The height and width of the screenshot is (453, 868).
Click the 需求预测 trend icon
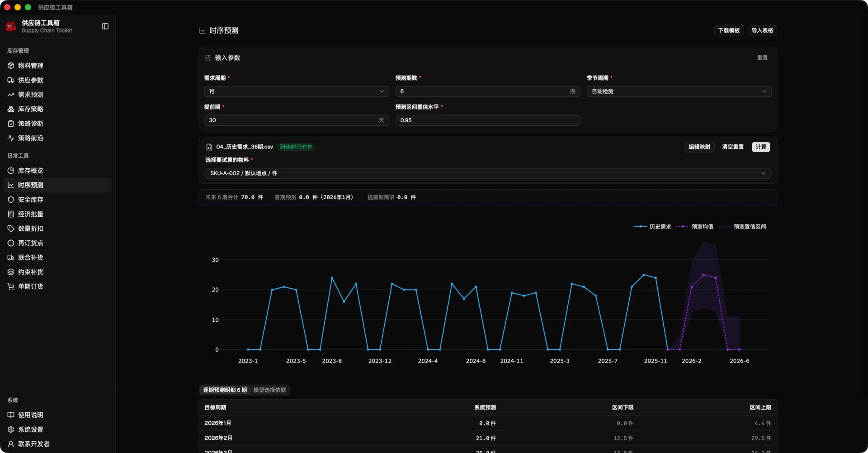pyautogui.click(x=11, y=95)
